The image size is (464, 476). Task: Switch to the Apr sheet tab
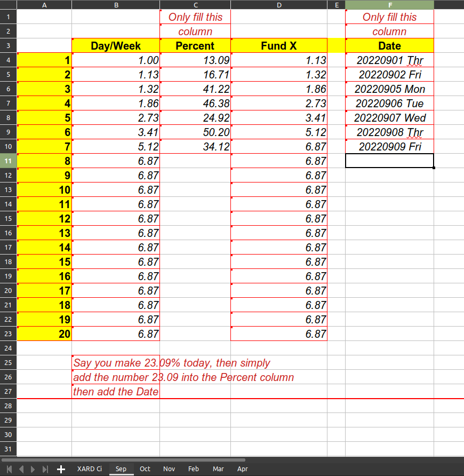(242, 469)
